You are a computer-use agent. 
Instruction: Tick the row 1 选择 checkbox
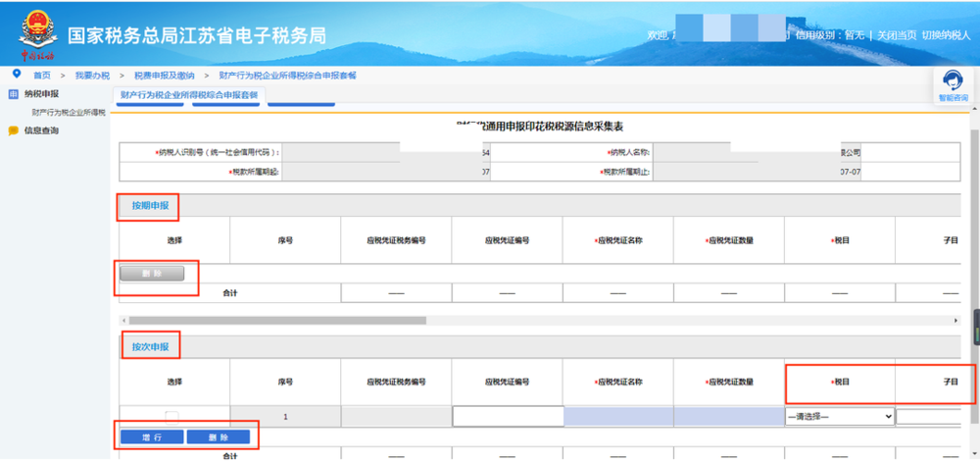[x=171, y=417]
